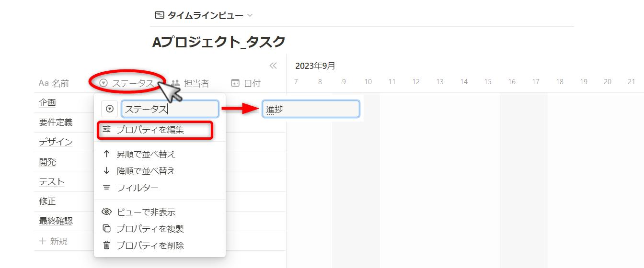The width and height of the screenshot is (644, 268).
Task: Click the property type icon beside name field
Action: [110, 109]
